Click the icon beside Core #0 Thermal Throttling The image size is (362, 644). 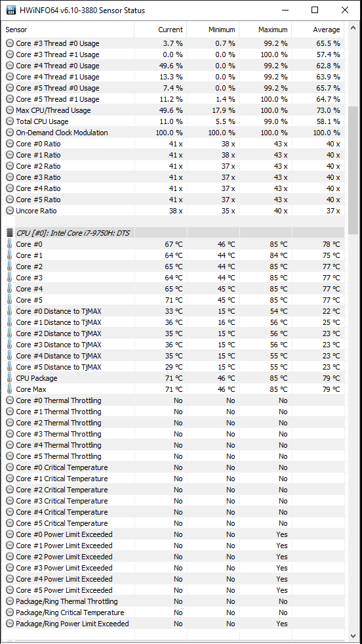click(10, 400)
